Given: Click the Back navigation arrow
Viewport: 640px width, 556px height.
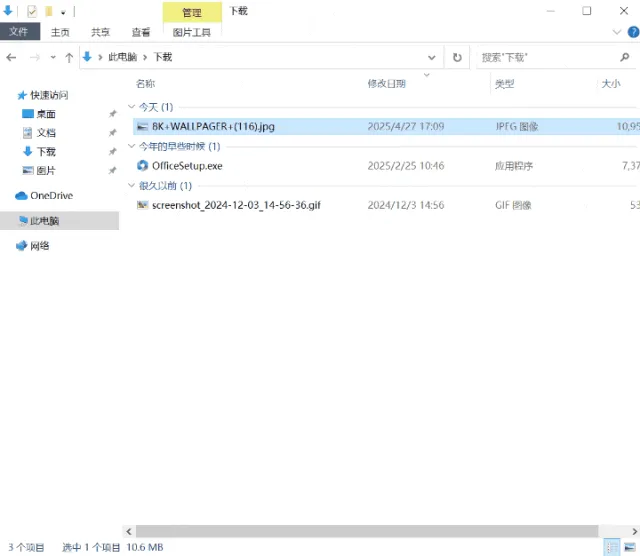Looking at the screenshot, I should 11,58.
